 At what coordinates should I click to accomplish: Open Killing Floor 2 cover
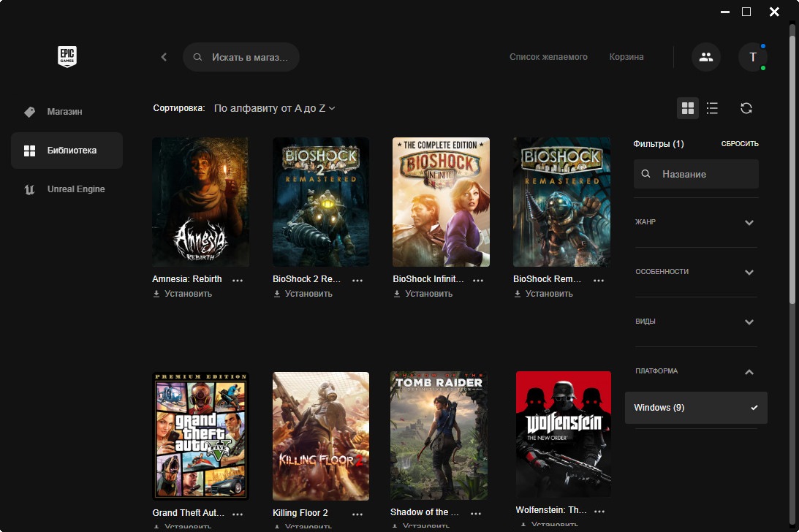(320, 436)
